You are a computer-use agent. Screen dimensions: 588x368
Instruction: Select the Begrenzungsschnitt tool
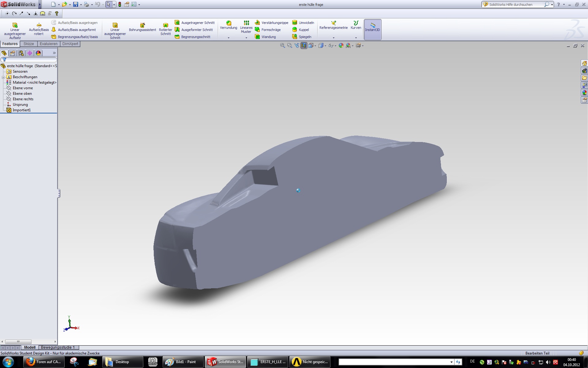click(193, 37)
